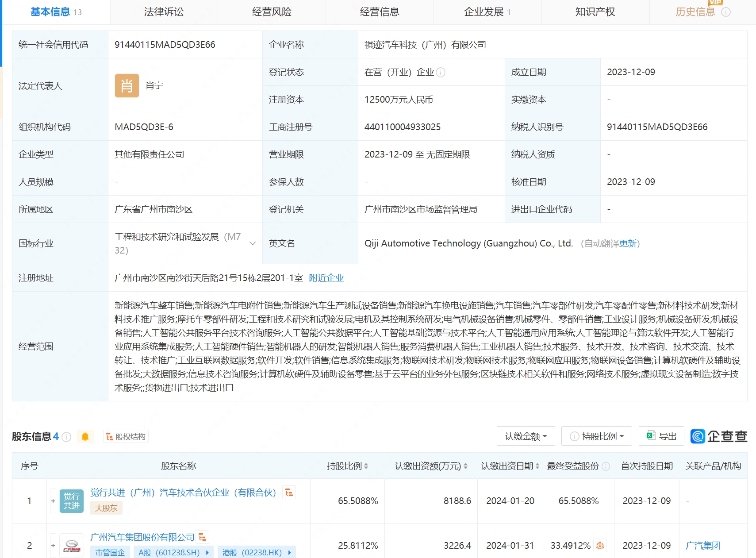Select the 基本信息 tab

(x=56, y=12)
